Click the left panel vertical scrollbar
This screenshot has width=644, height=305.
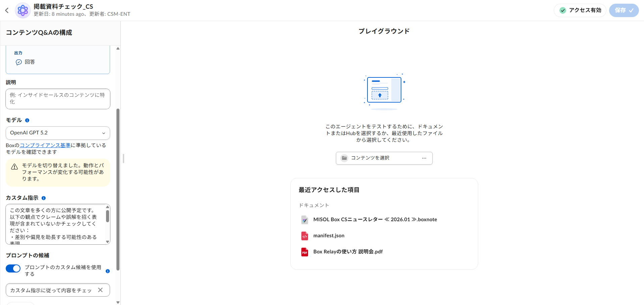[x=118, y=188]
